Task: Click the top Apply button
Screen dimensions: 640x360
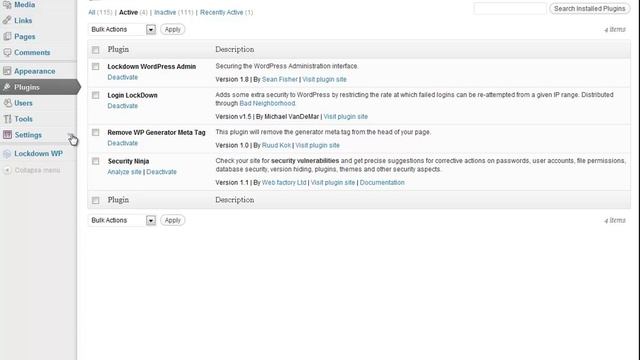Action: pos(173,29)
